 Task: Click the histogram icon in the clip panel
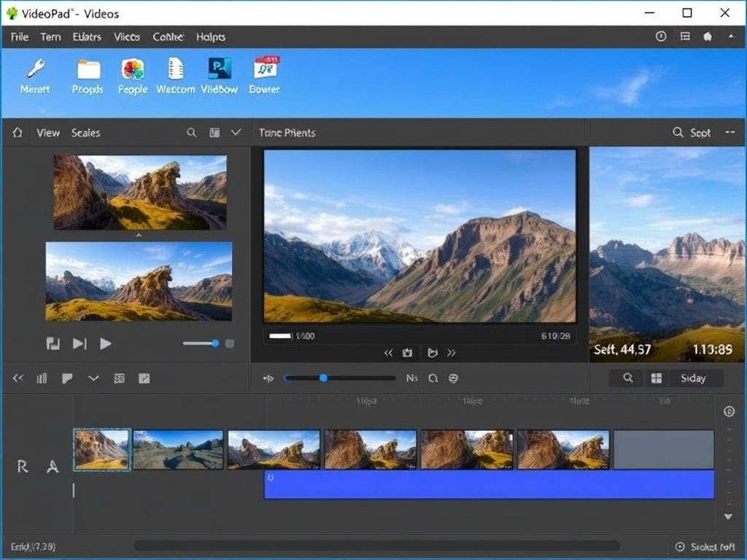click(42, 378)
